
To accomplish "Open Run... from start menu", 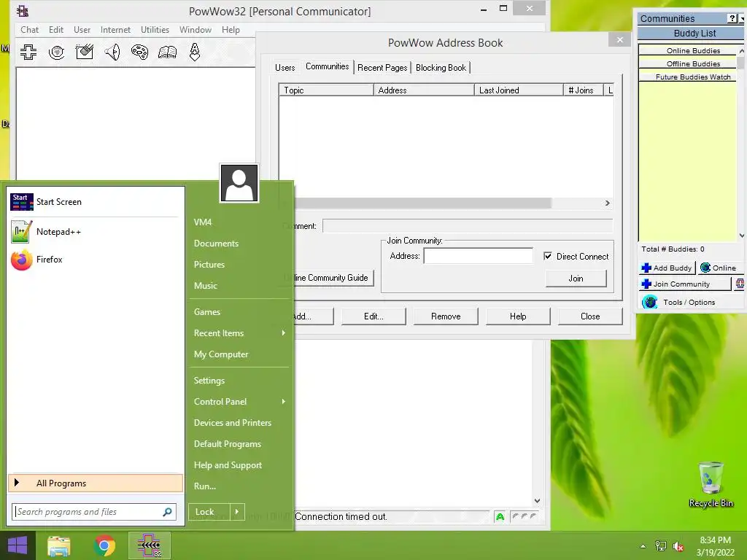I will coord(205,486).
